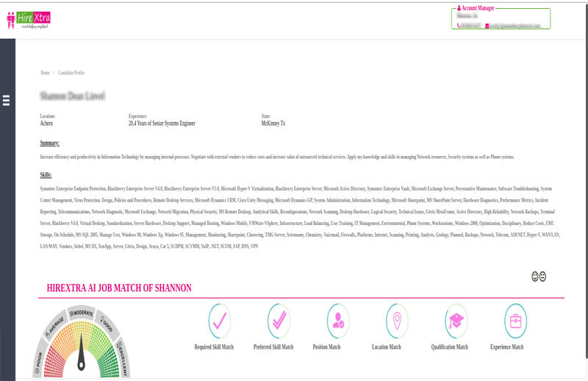Click the Qualification Match label
Screen dimensions: 588x381
(450, 347)
